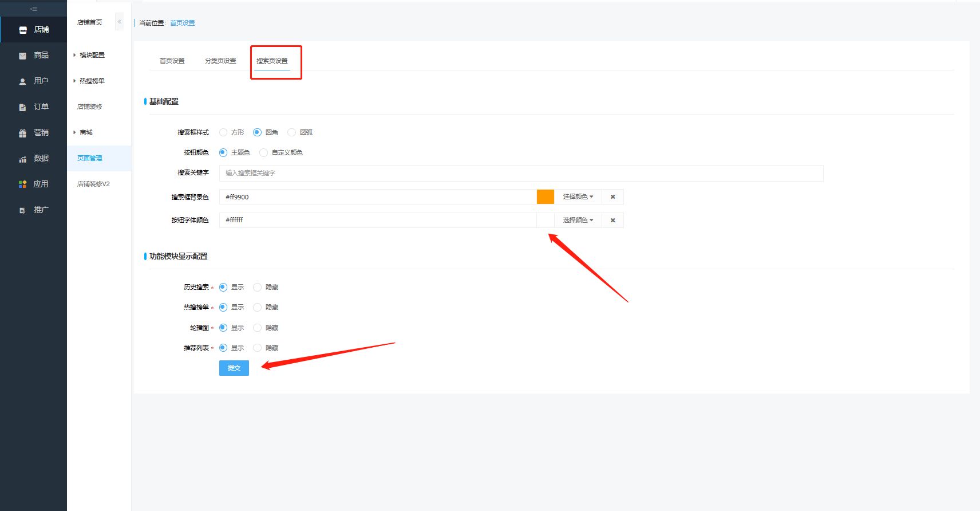Set 轮播图 to 显示
This screenshot has height=511, width=980.
coord(223,328)
